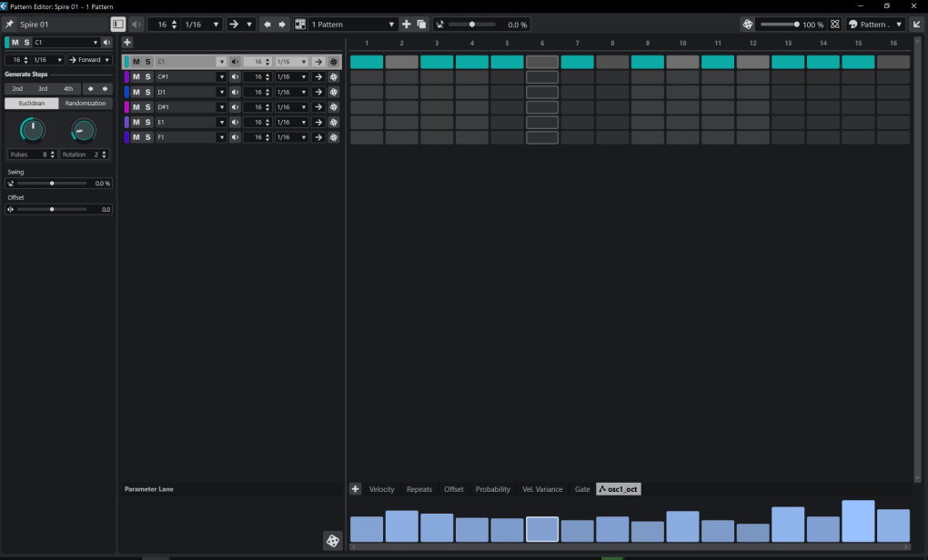The height and width of the screenshot is (560, 928).
Task: Click the collapse arrow icon at top right
Action: click(x=917, y=25)
